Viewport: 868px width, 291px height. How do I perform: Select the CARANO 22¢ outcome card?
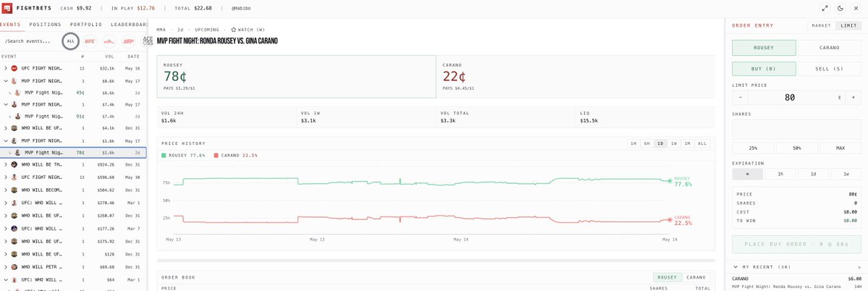point(576,76)
